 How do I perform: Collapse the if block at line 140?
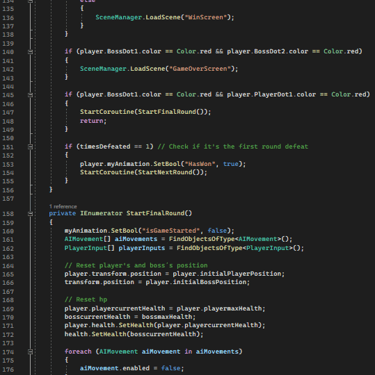coord(30,52)
